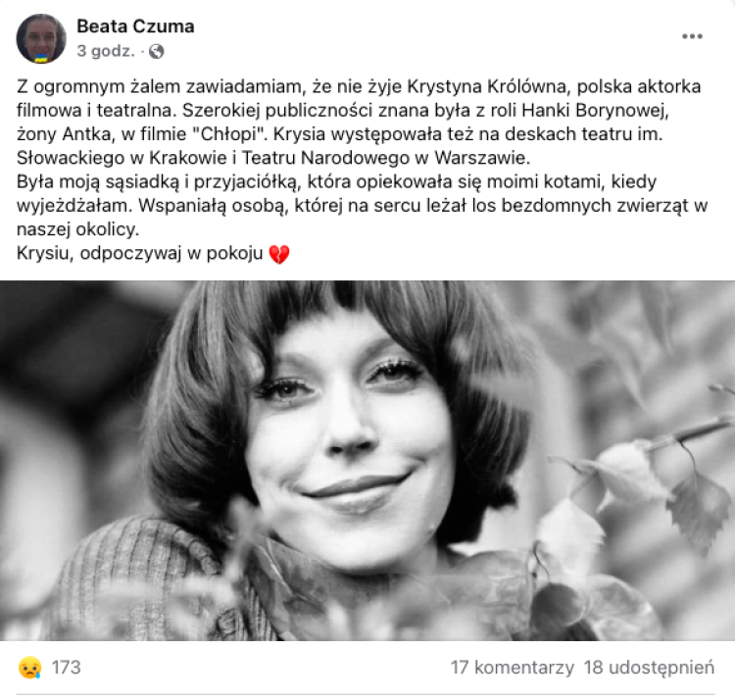This screenshot has height=700, width=735.
Task: Click Beata Czuma's profile picture
Action: click(x=41, y=38)
